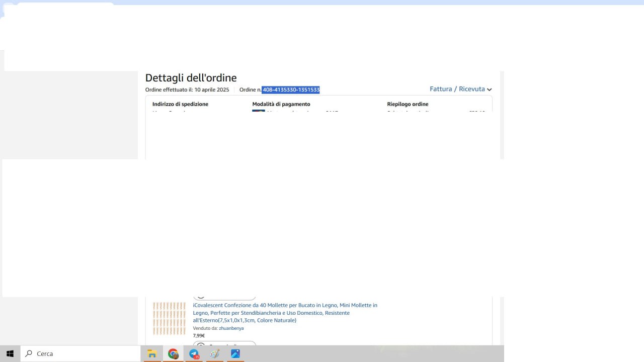The image size is (644, 362).
Task: Open the Paint app in the taskbar
Action: (x=215, y=354)
